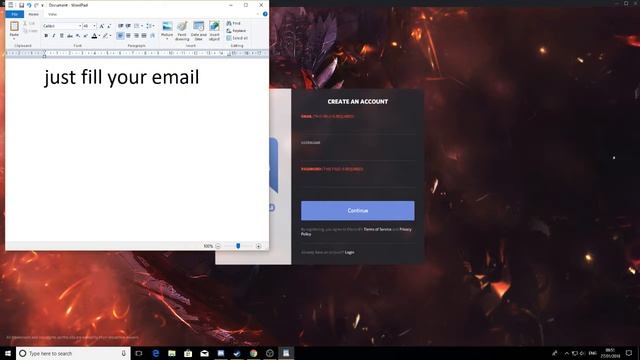Select Justify alignment
This screenshot has width=640, height=360.
144,36
